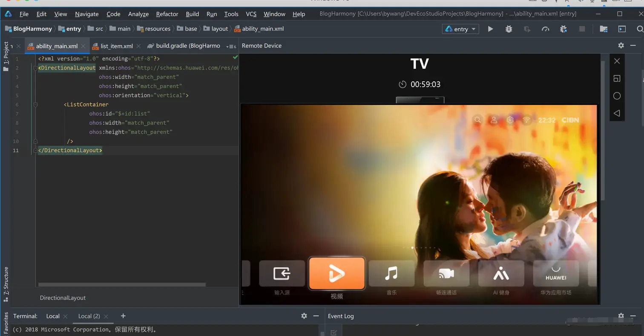Open Search Everywhere magnifier icon

coord(640,29)
